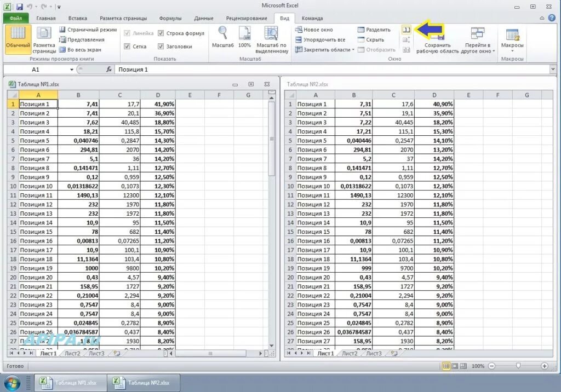Insert new sheet in Таблица №1 window
This screenshot has width=561, height=392.
click(117, 353)
